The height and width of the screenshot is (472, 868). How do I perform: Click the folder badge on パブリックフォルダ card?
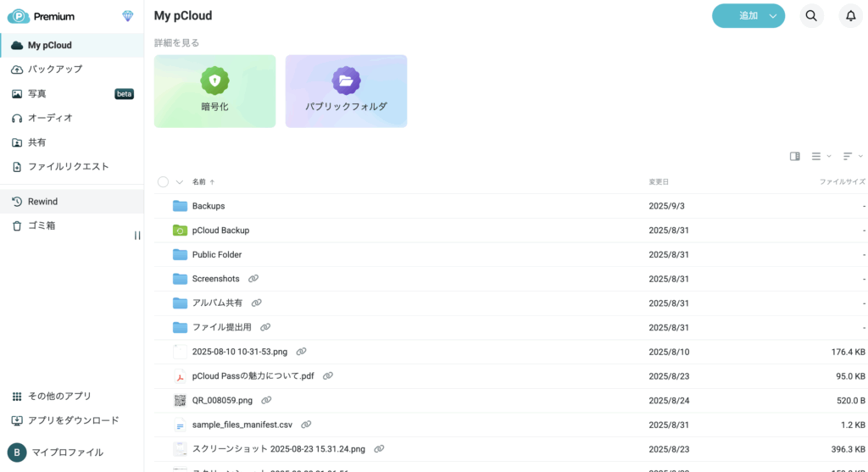[x=346, y=81]
